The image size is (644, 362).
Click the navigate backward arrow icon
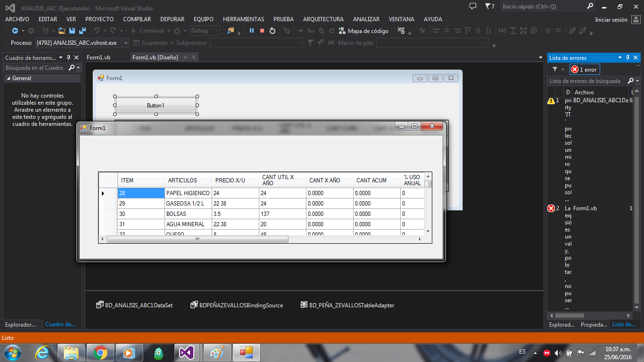[x=15, y=31]
